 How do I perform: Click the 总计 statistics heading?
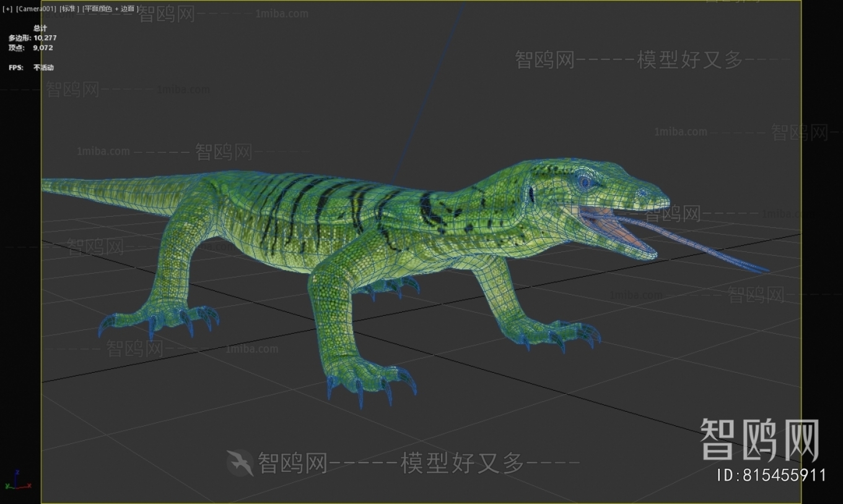click(40, 28)
